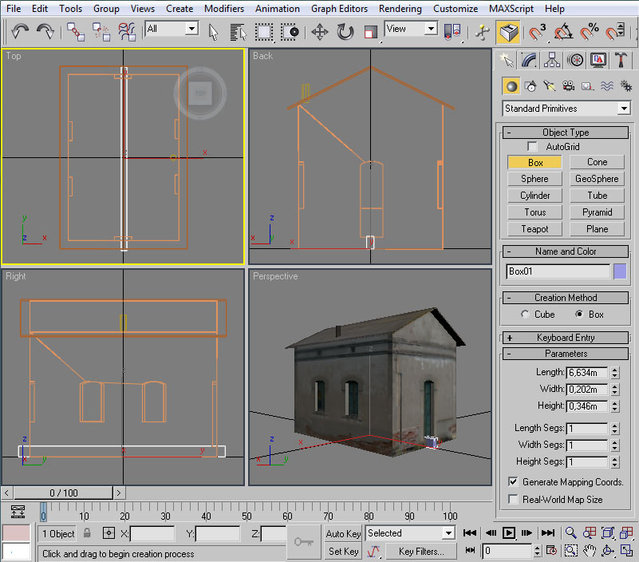Open the Rendering menu
Viewport: 639px width, 562px height.
[x=400, y=8]
